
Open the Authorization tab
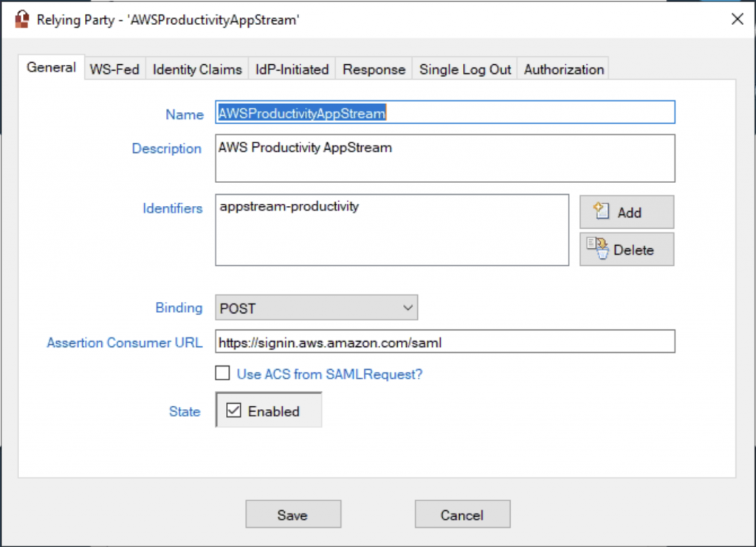[563, 69]
